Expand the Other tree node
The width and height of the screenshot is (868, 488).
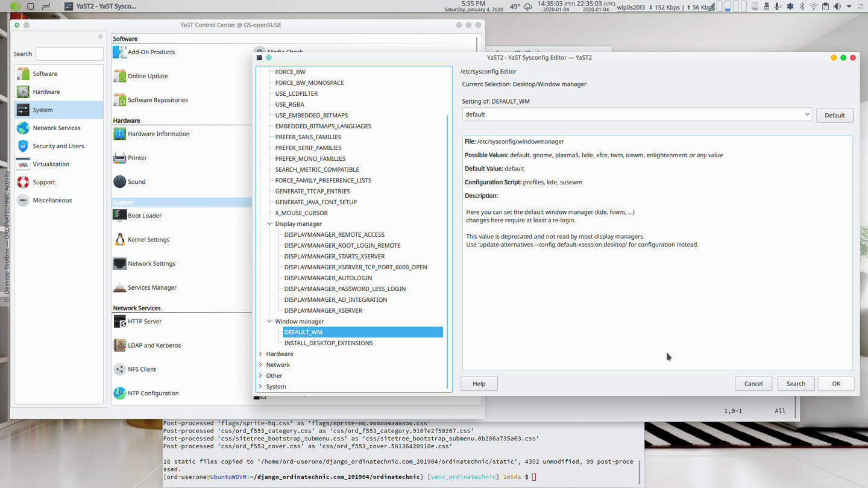(260, 375)
